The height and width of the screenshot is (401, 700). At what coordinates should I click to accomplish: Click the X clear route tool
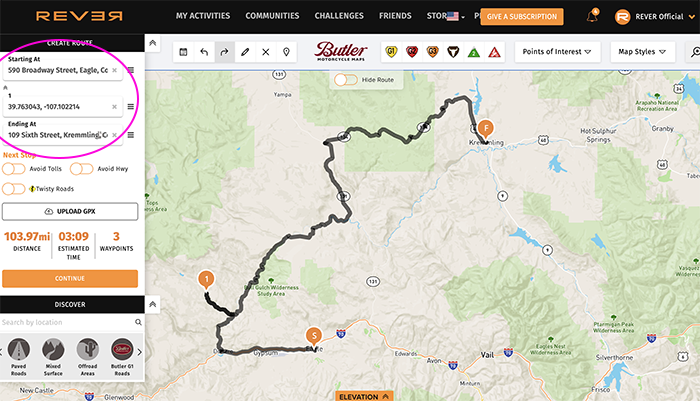266,52
